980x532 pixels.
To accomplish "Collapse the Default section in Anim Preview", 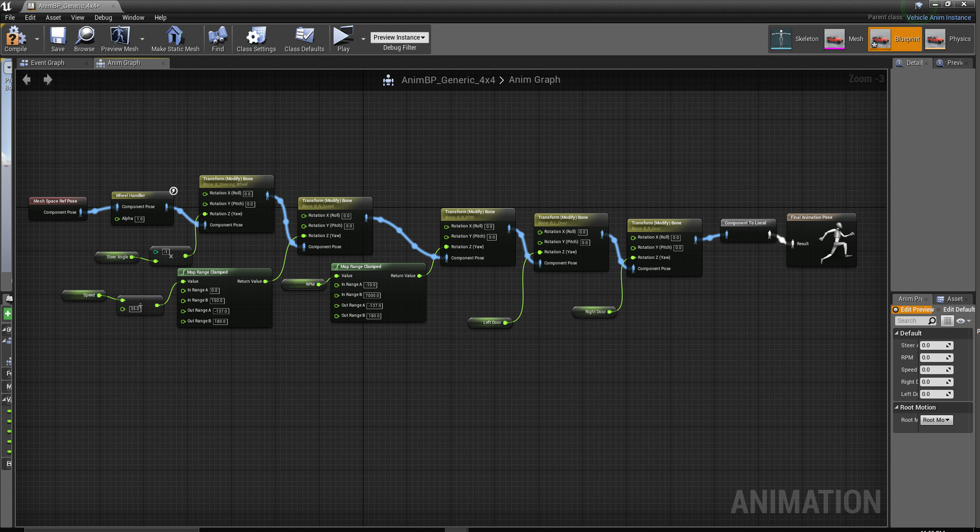I will pos(897,333).
